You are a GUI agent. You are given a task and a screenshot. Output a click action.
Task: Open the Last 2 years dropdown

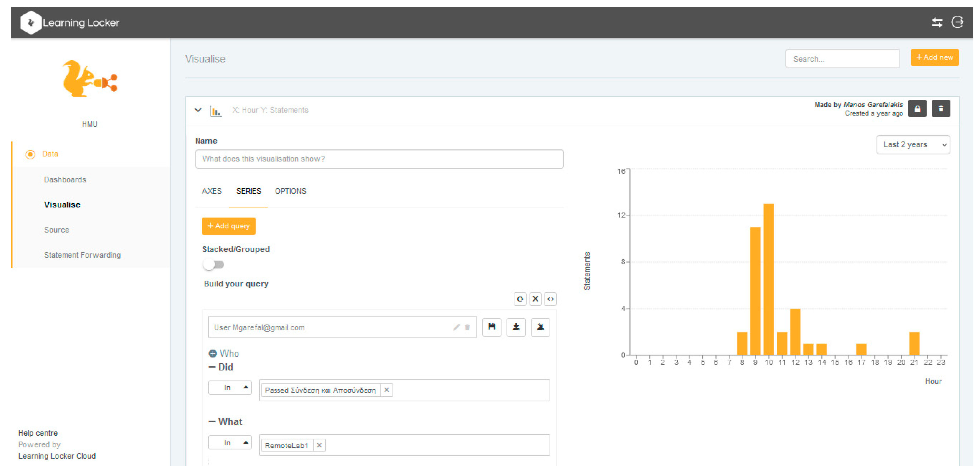pyautogui.click(x=913, y=145)
